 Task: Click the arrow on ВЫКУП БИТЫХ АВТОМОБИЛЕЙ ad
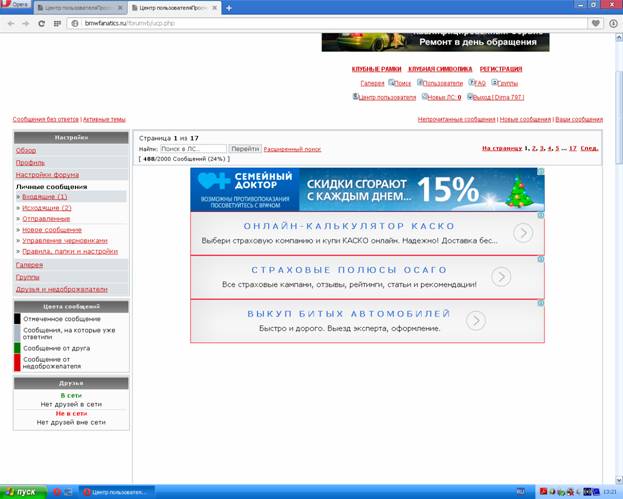(476, 321)
